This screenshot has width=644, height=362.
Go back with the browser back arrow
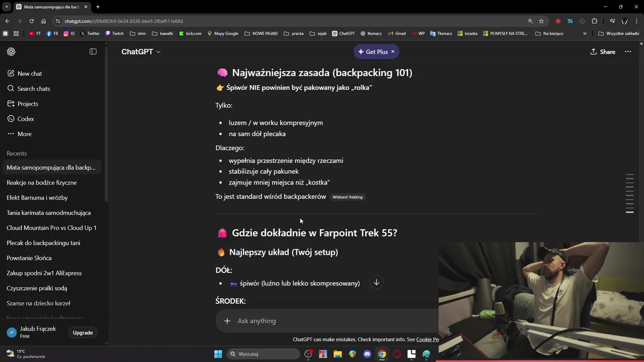pyautogui.click(x=7, y=21)
